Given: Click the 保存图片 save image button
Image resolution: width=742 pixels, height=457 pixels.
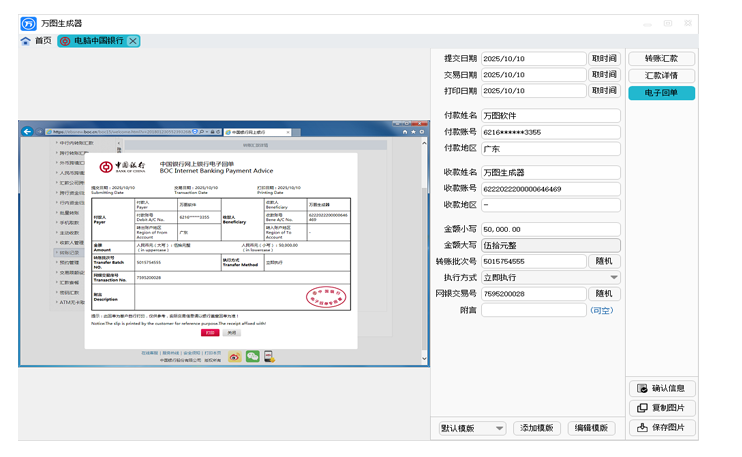Looking at the screenshot, I should pos(661,428).
